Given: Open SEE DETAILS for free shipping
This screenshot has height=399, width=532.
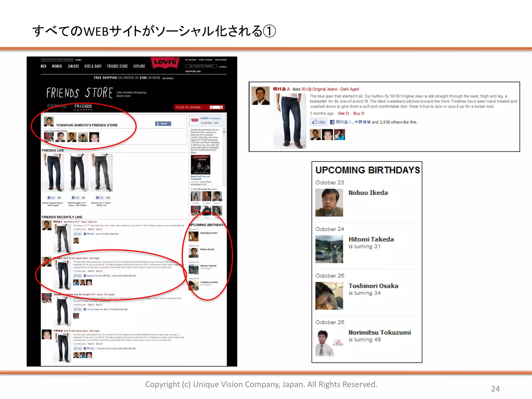Looking at the screenshot, I should pyautogui.click(x=168, y=78).
